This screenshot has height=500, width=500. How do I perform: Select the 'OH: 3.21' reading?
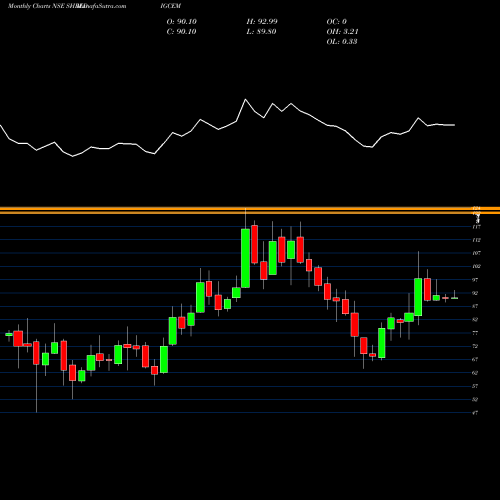coord(342,31)
